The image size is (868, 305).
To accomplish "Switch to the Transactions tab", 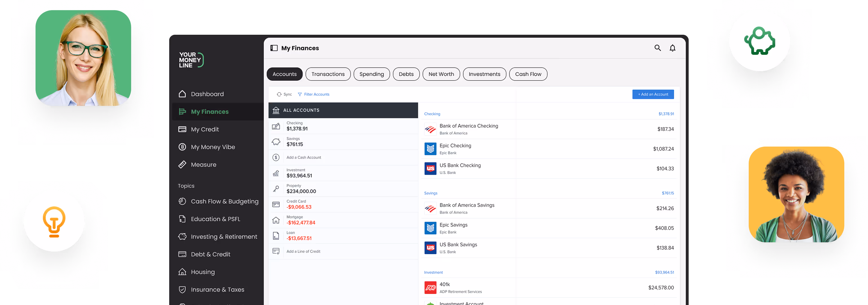I will 327,74.
